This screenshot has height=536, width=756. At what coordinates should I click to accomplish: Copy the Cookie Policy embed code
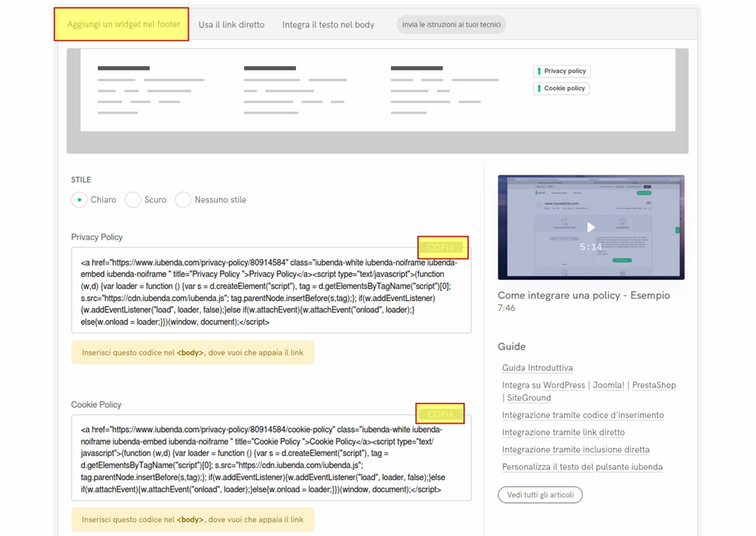click(x=440, y=414)
